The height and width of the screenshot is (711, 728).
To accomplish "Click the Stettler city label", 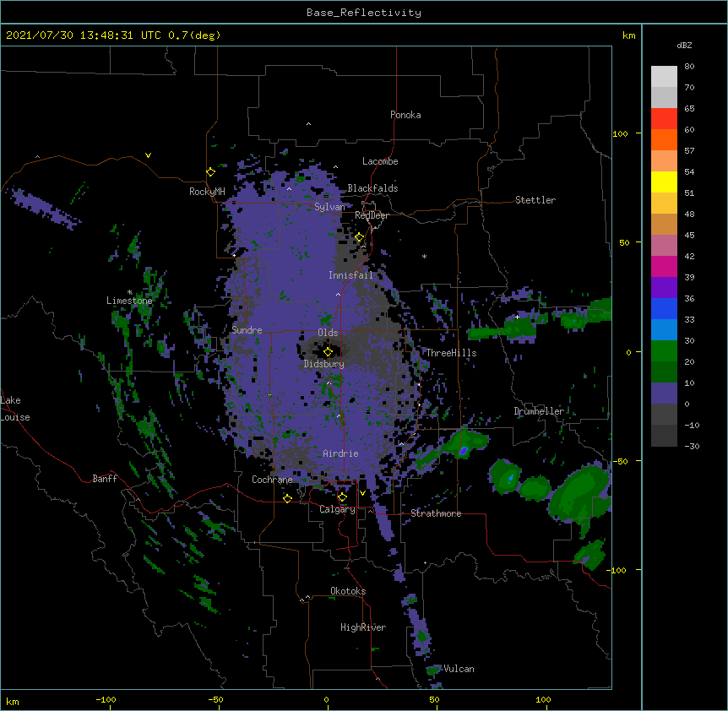I will click(535, 200).
